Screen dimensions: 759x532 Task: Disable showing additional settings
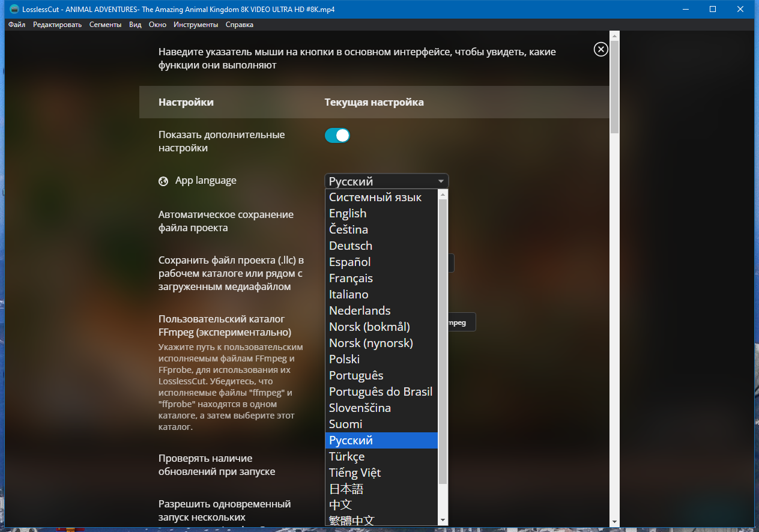click(x=337, y=135)
